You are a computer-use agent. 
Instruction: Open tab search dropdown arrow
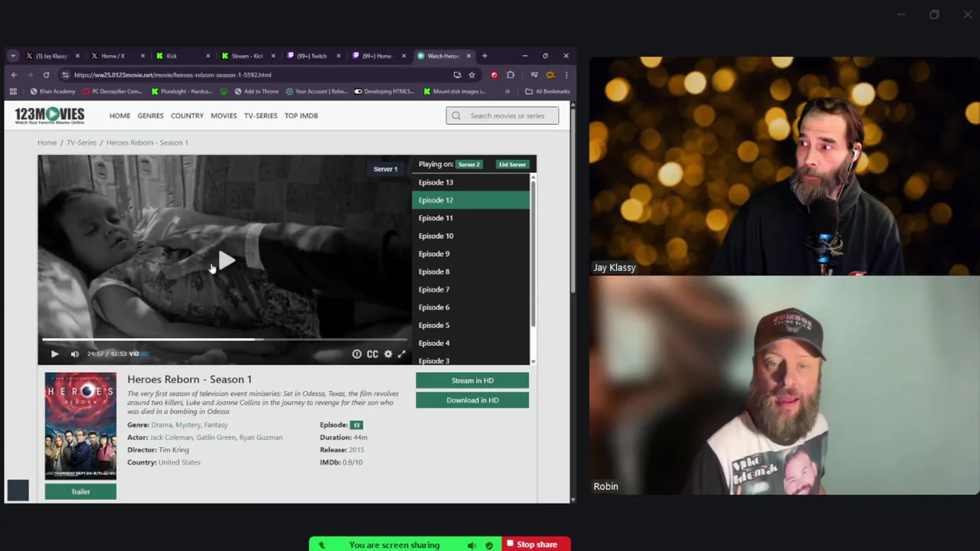click(13, 56)
